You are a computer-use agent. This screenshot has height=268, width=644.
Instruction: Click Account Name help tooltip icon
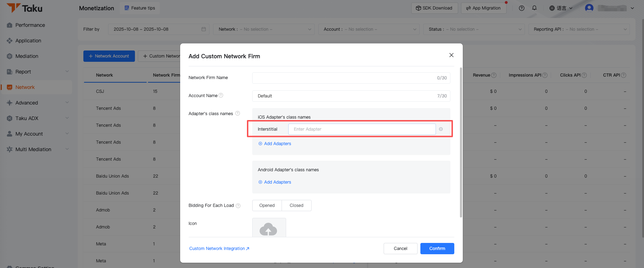click(221, 95)
